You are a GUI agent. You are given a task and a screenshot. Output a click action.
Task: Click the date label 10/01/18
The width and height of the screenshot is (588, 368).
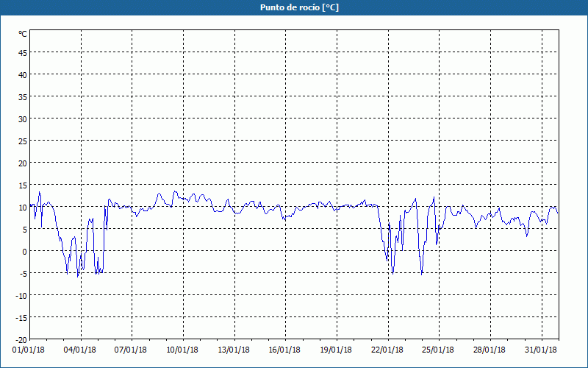pyautogui.click(x=182, y=350)
